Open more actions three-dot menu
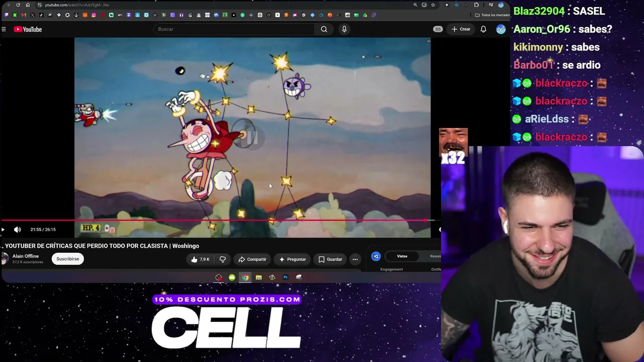Viewport: 644px width, 362px height. point(355,259)
